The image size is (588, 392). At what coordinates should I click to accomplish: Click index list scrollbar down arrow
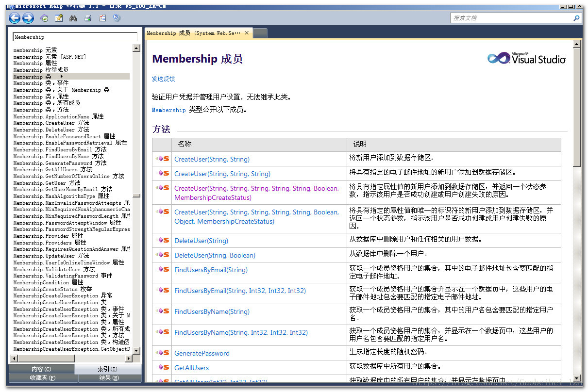pos(136,350)
